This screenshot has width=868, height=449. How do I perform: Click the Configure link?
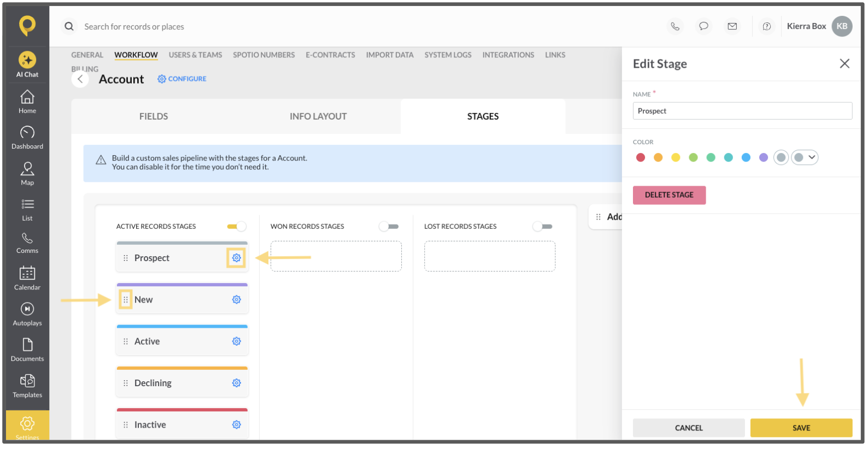point(182,79)
